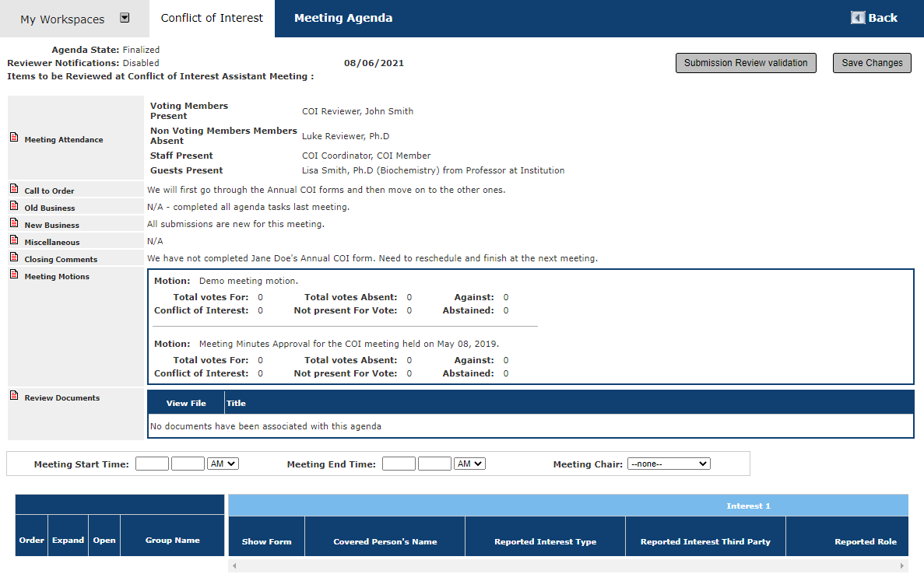924x581 pixels.
Task: Click the 'Luke Reviewer, Ph.D' text
Action: [x=346, y=136]
